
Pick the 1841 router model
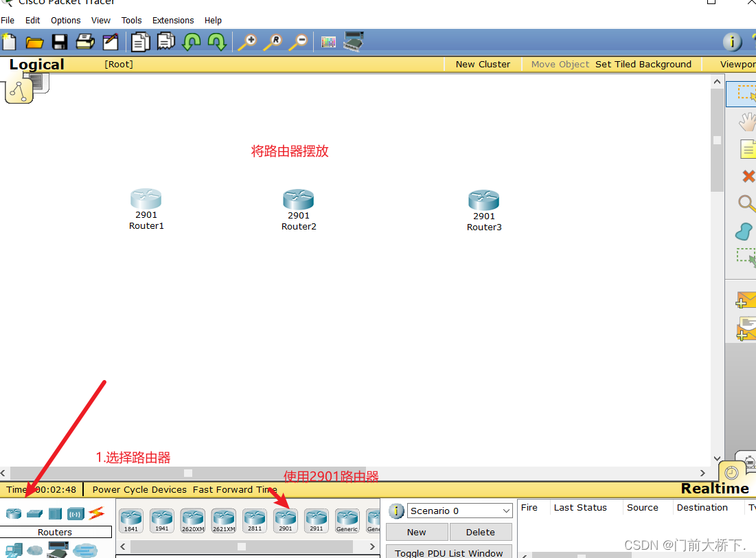[x=131, y=520]
